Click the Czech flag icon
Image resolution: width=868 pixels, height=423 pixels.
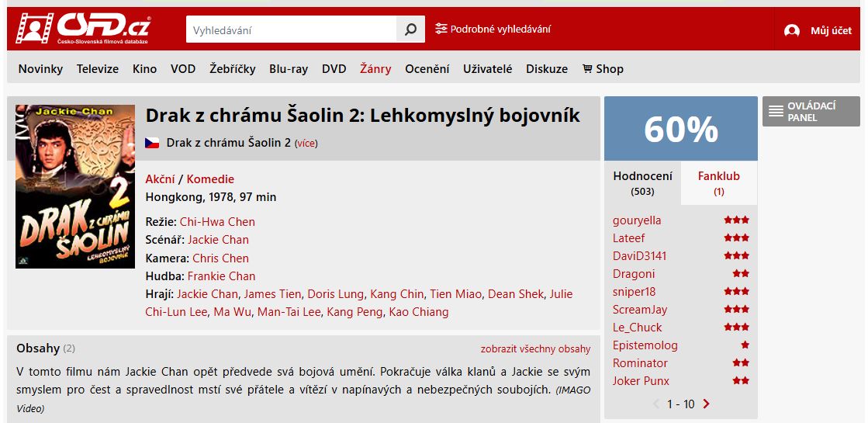(152, 143)
